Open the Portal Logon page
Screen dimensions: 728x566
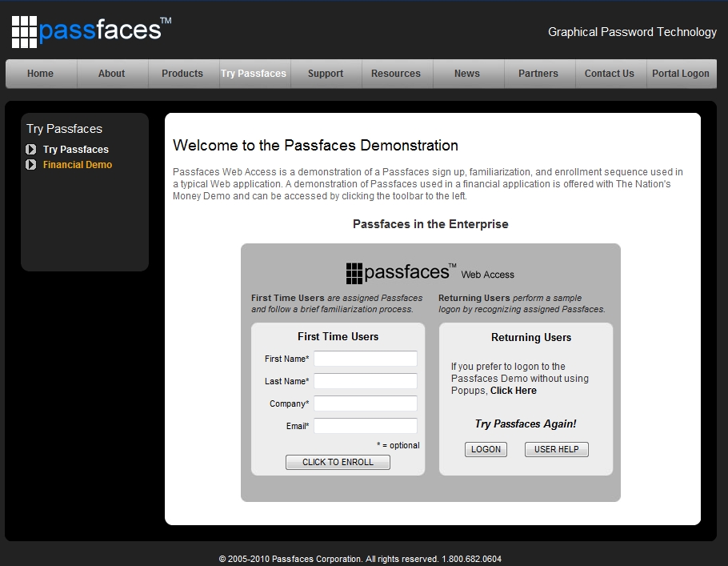click(x=681, y=74)
